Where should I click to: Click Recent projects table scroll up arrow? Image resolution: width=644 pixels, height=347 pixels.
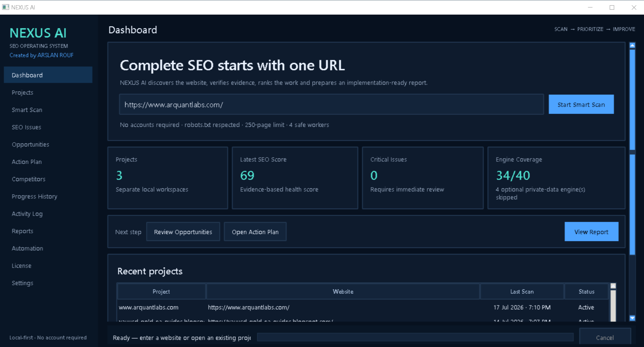[x=613, y=286]
